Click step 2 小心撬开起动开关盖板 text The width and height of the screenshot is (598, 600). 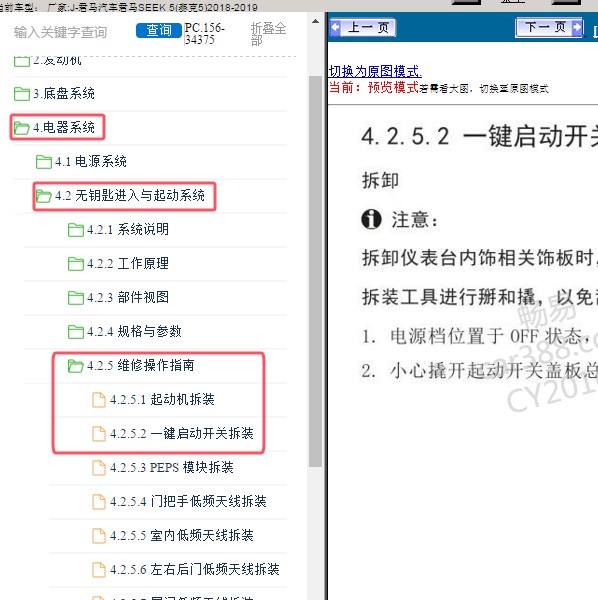pos(480,370)
